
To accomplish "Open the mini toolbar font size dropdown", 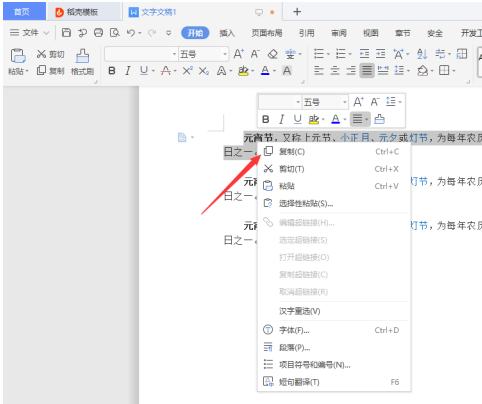I will [345, 102].
